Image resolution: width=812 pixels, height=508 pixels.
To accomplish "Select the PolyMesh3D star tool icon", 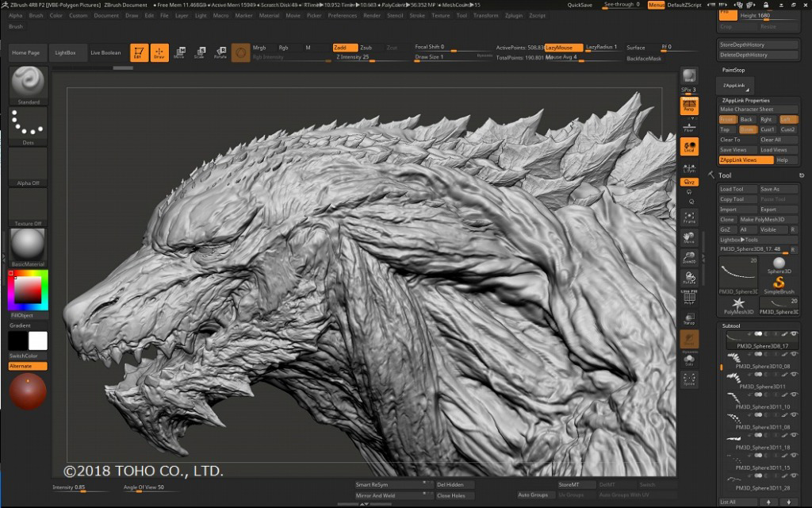I will coord(738,306).
